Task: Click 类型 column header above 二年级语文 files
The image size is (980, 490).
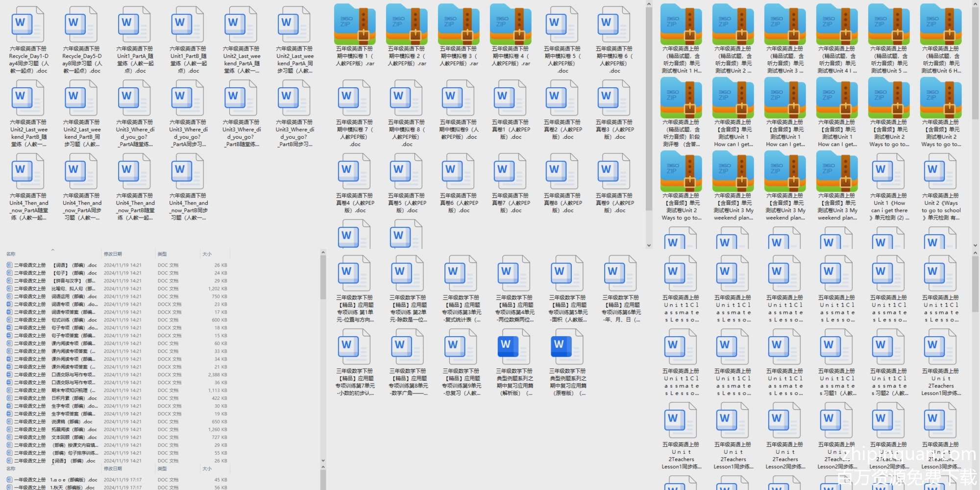Action: point(162,254)
